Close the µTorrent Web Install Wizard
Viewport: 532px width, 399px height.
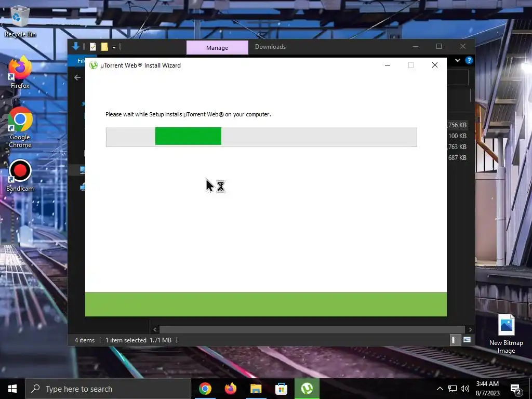[x=435, y=65]
